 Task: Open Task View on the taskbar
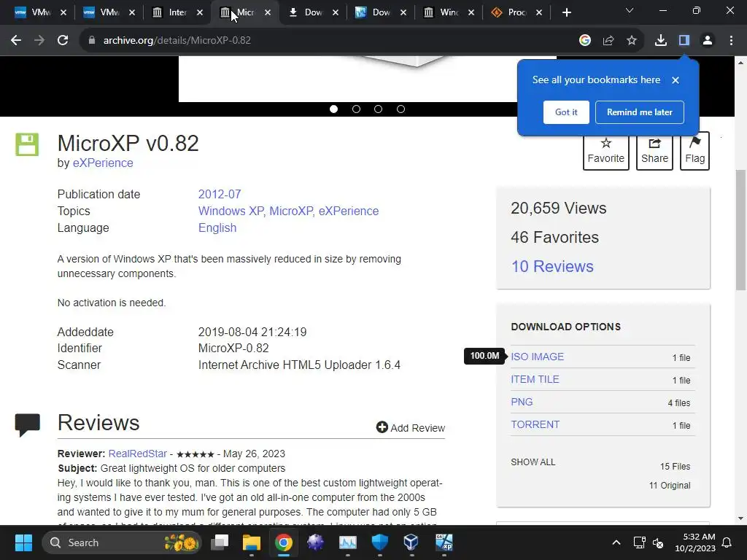pos(220,542)
